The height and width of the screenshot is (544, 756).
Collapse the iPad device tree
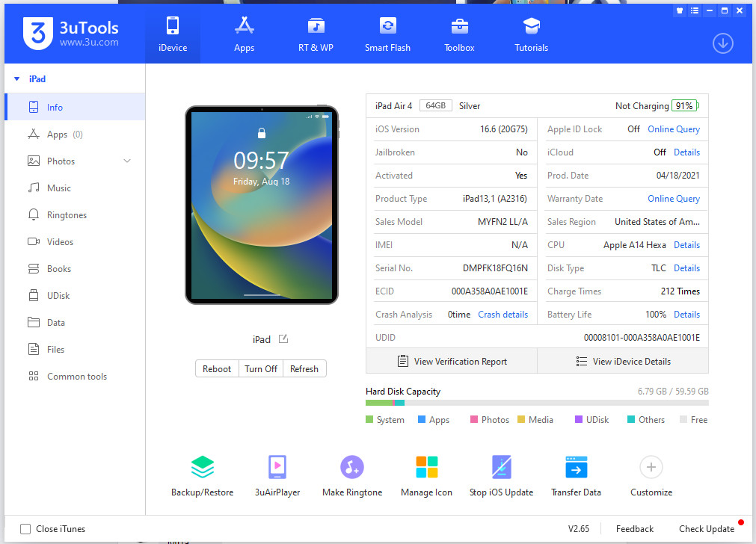pyautogui.click(x=17, y=79)
